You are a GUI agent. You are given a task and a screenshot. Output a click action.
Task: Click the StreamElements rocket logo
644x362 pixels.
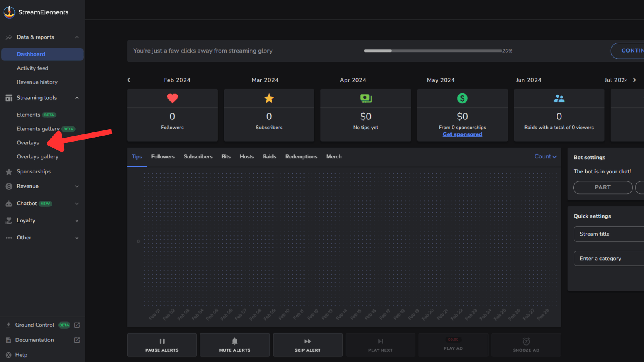[x=9, y=12]
